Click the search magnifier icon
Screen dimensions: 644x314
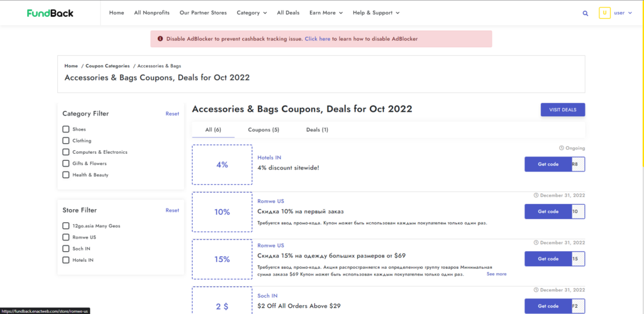pos(586,13)
